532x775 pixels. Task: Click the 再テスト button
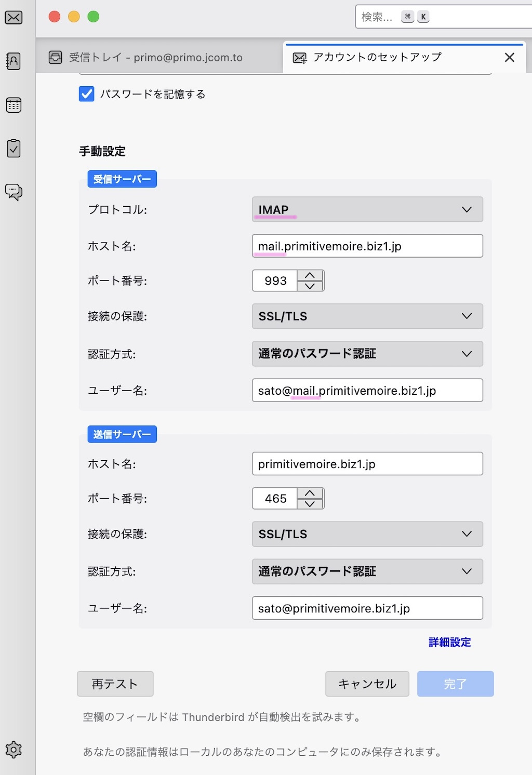pyautogui.click(x=115, y=684)
